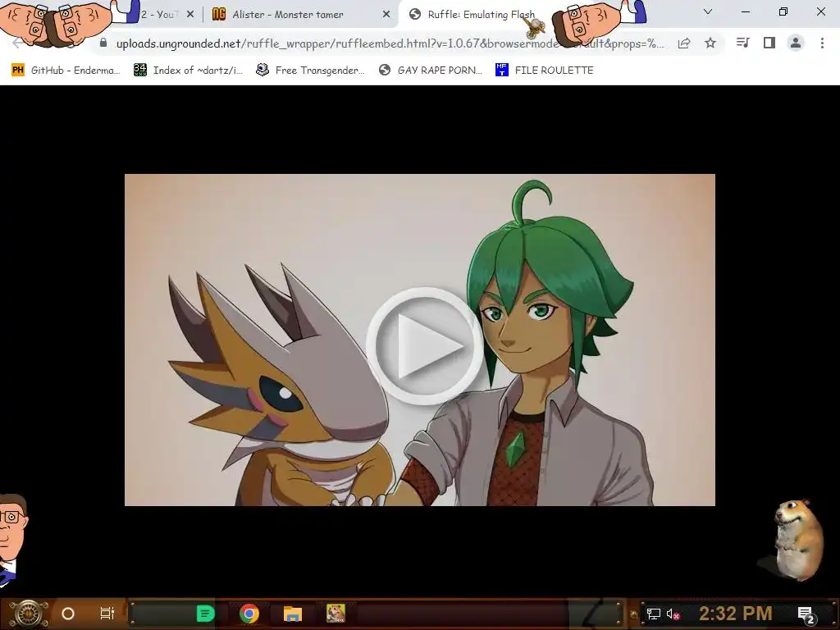Image resolution: width=840 pixels, height=630 pixels.
Task: Open network status tray icon
Action: (x=654, y=614)
